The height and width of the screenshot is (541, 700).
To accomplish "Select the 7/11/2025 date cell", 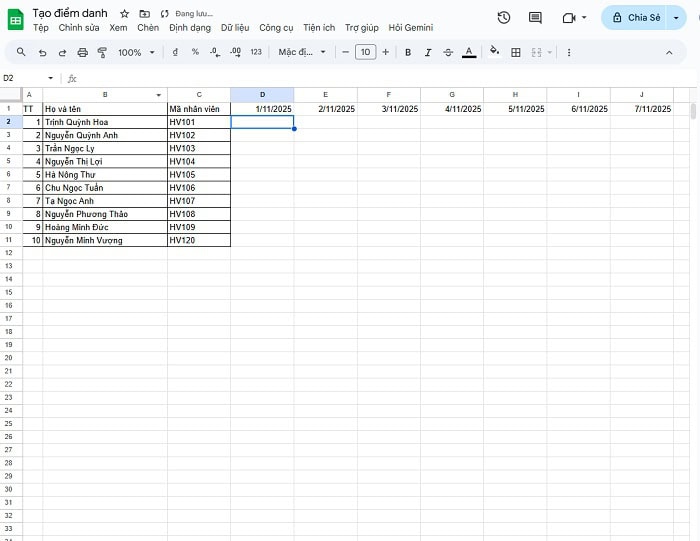I will 642,109.
